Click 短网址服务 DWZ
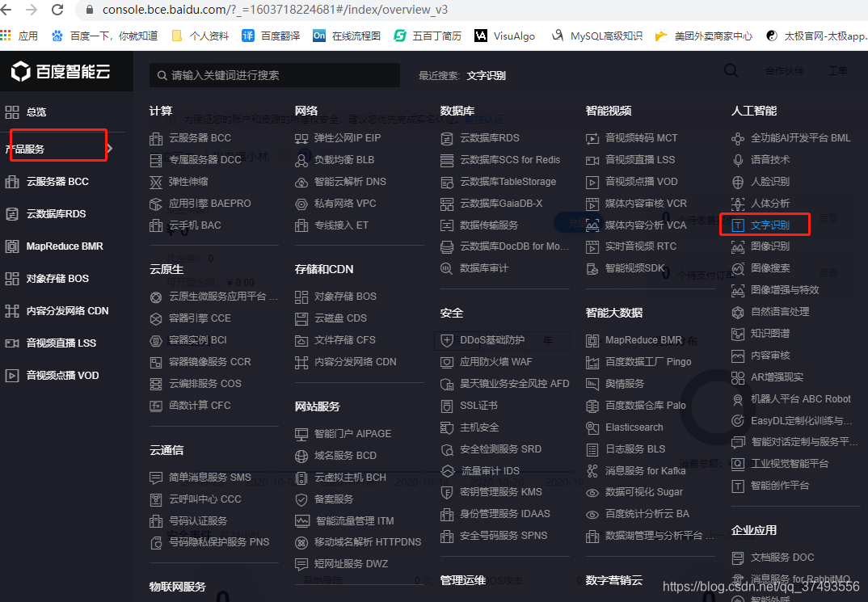The height and width of the screenshot is (602, 868). (x=351, y=564)
